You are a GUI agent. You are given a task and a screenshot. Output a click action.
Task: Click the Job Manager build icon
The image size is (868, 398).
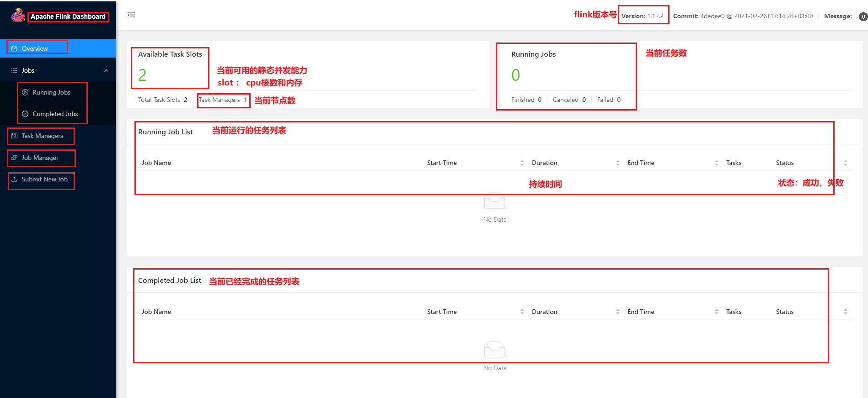(x=14, y=158)
